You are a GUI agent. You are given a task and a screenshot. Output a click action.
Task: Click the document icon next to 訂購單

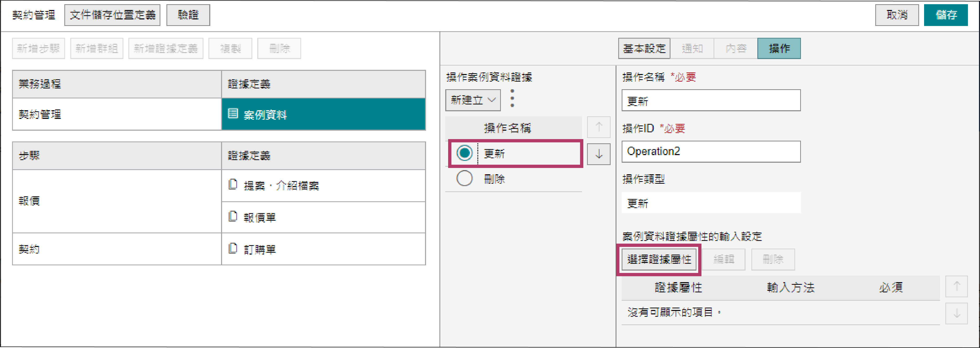pyautogui.click(x=232, y=249)
